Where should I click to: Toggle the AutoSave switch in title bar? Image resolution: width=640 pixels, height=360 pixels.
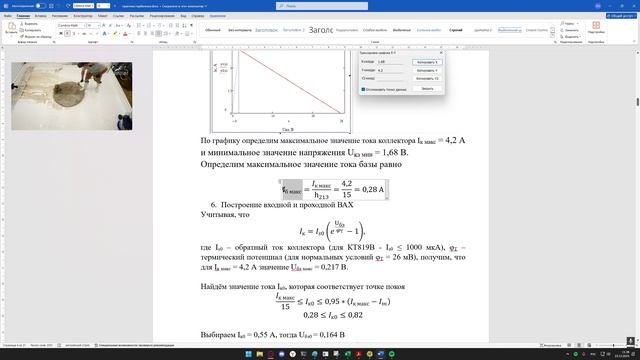[x=40, y=6]
